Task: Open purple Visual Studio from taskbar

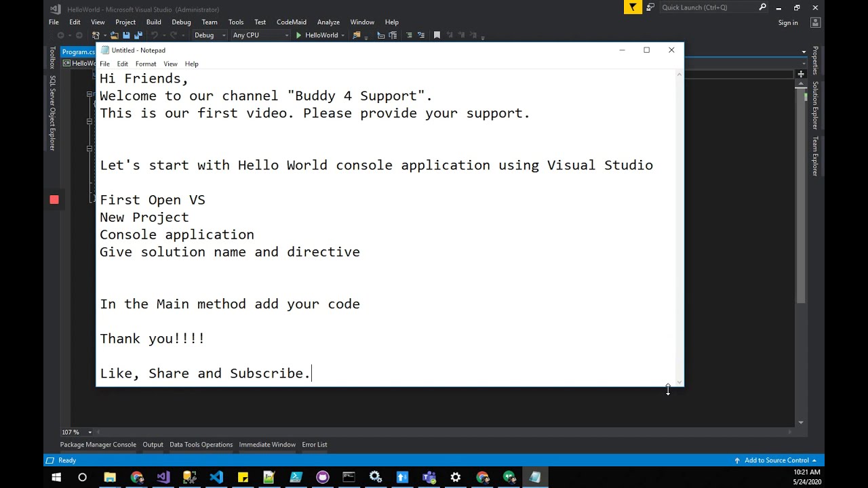Action: (163, 477)
